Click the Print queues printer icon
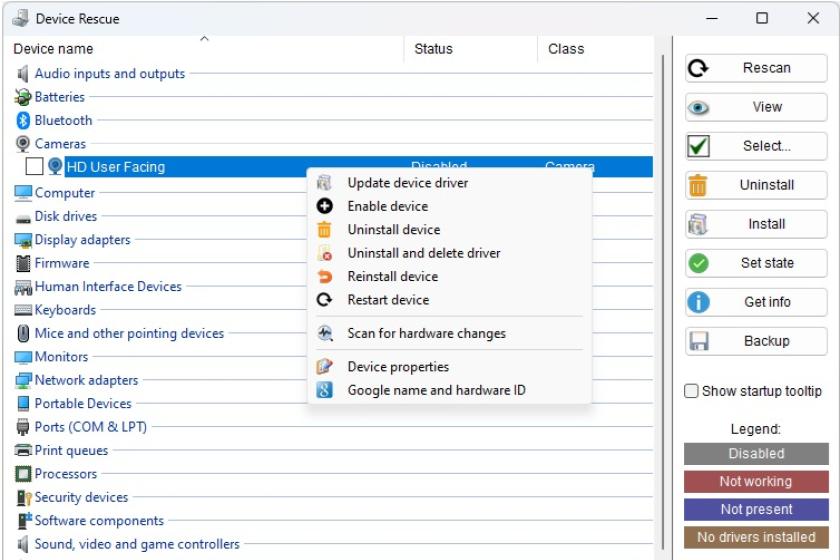Viewport: 840px width, 560px height. [x=23, y=450]
